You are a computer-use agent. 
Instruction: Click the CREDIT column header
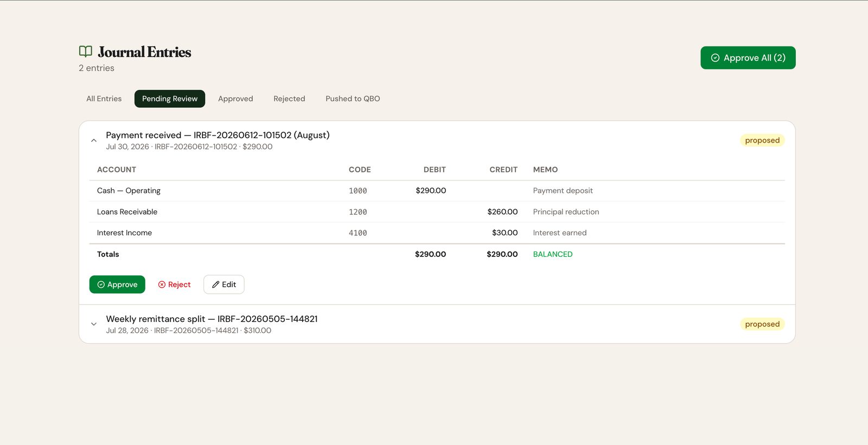[503, 170]
